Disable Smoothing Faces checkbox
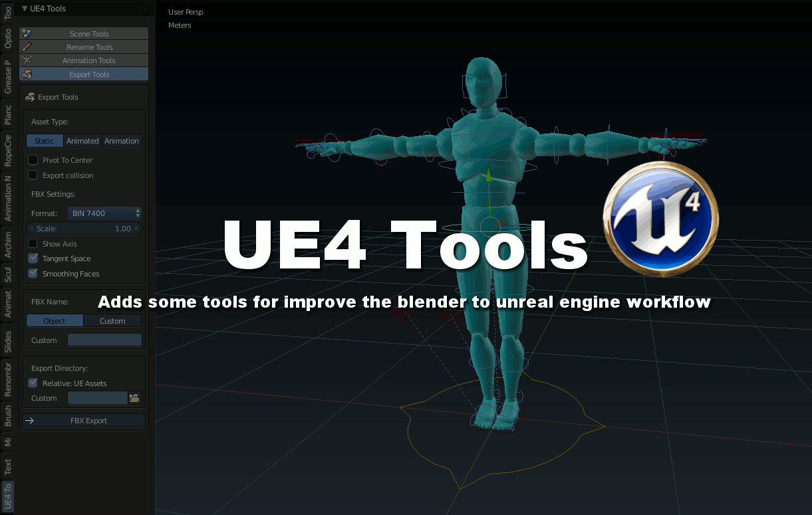The image size is (812, 515). pyautogui.click(x=33, y=274)
